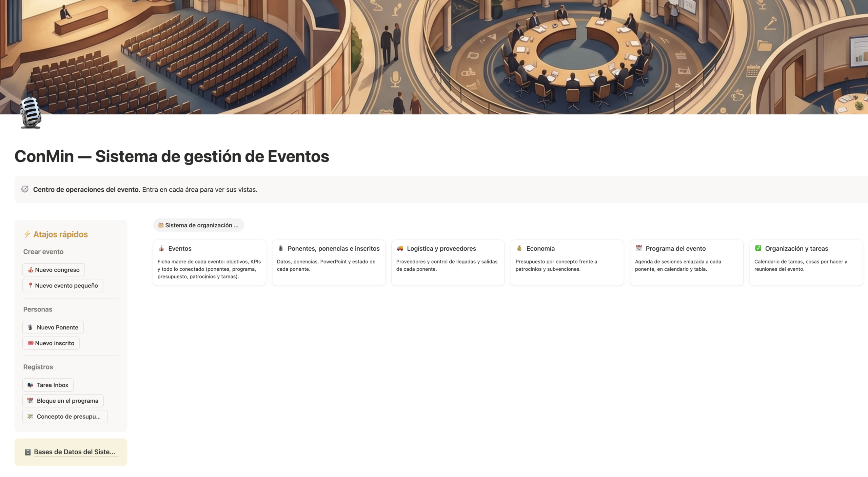Add a Tarea Inbox record

(x=48, y=385)
